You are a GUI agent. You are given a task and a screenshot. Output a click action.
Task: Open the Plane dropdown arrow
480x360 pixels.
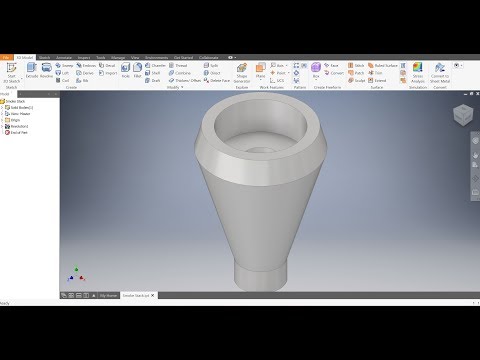click(x=260, y=80)
